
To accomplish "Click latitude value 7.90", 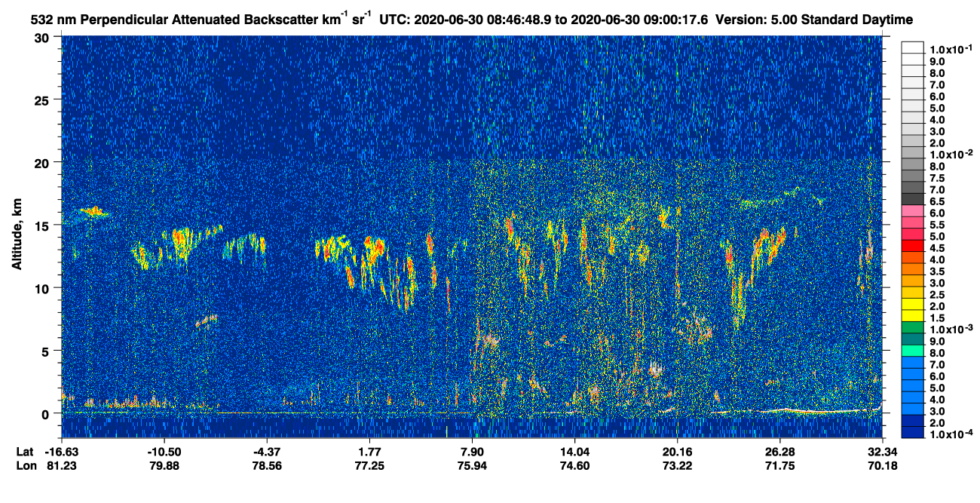I will pyautogui.click(x=472, y=451).
